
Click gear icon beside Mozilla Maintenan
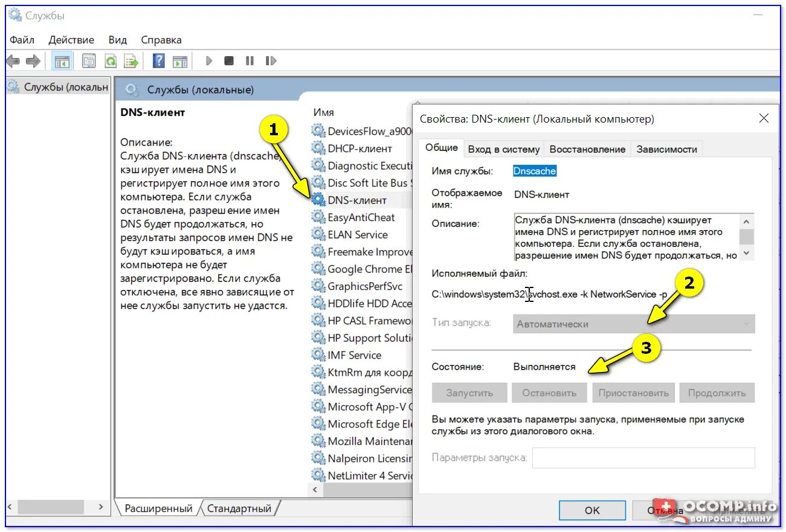[318, 441]
